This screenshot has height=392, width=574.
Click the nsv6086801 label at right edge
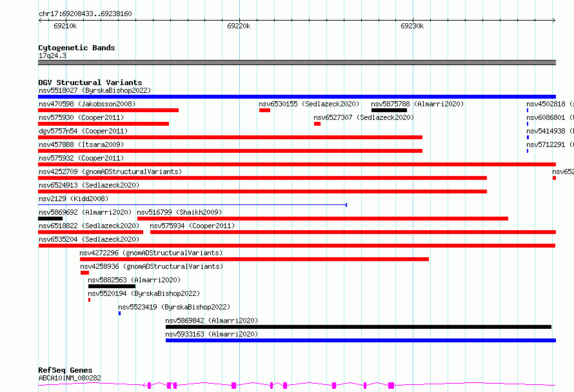pyautogui.click(x=546, y=117)
